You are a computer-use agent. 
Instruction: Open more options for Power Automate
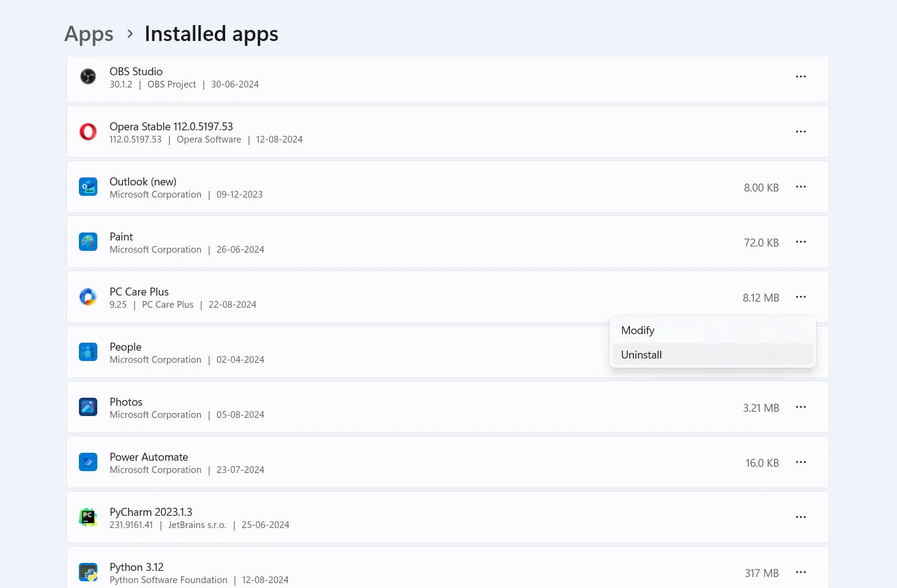pyautogui.click(x=800, y=462)
